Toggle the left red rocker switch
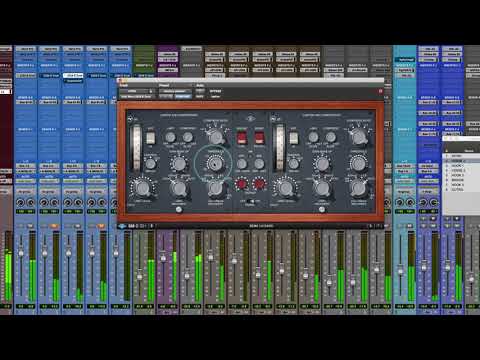 click(x=241, y=138)
